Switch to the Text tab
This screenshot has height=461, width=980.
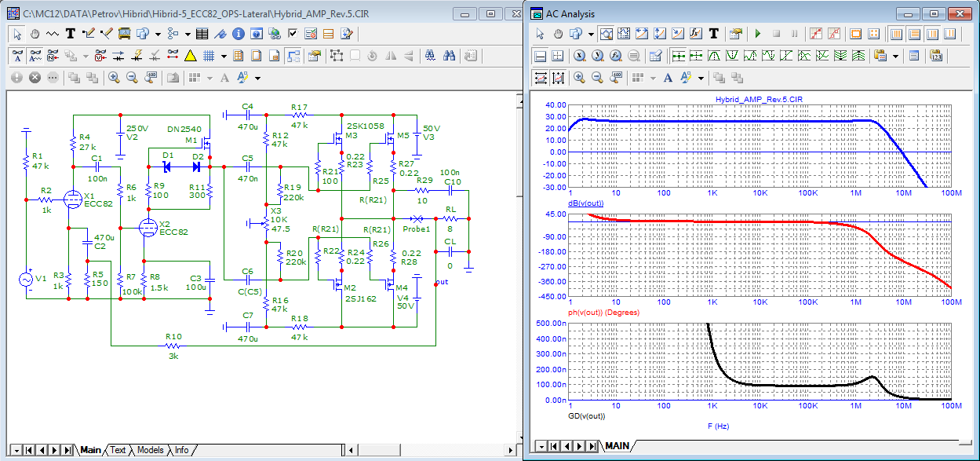pyautogui.click(x=118, y=450)
